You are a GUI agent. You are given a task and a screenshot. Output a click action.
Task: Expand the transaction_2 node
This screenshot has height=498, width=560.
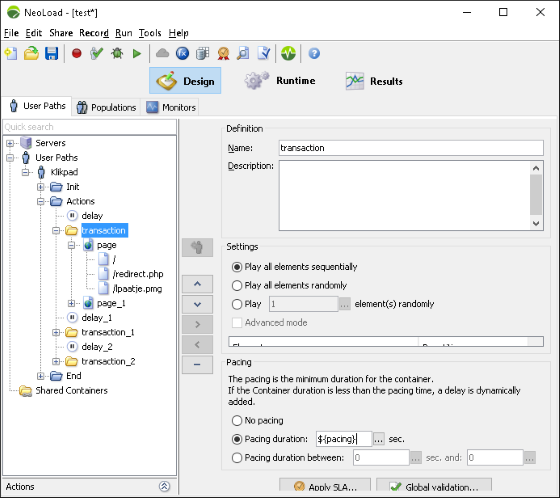tap(56, 362)
